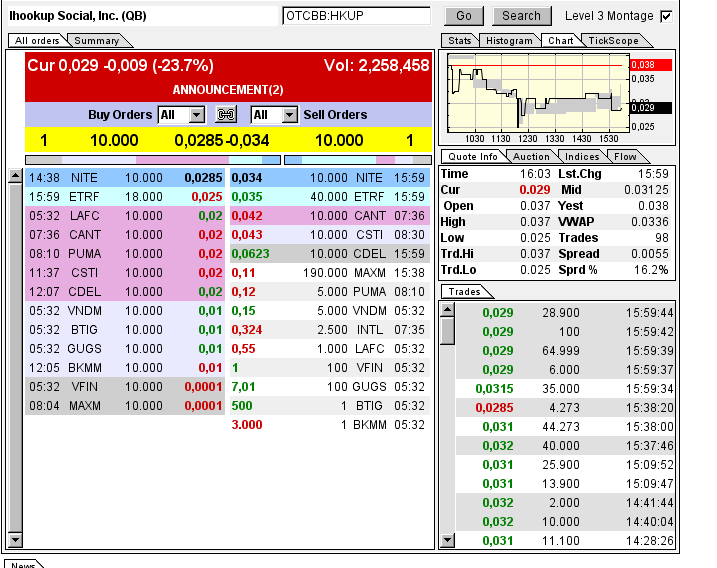Open the ANNOUNCEMENT(2) link
The height and width of the screenshot is (568, 717).
[x=228, y=90]
